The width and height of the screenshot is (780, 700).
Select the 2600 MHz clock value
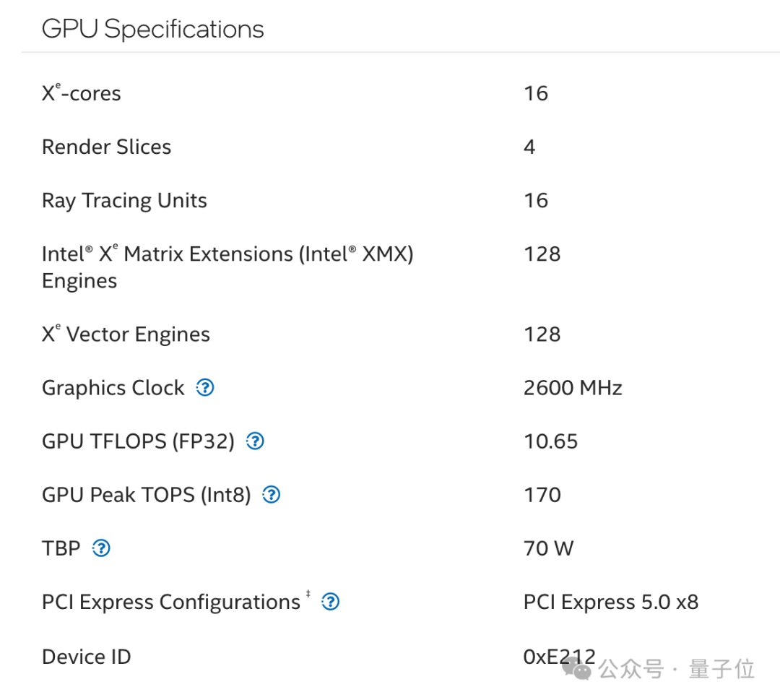click(x=572, y=388)
